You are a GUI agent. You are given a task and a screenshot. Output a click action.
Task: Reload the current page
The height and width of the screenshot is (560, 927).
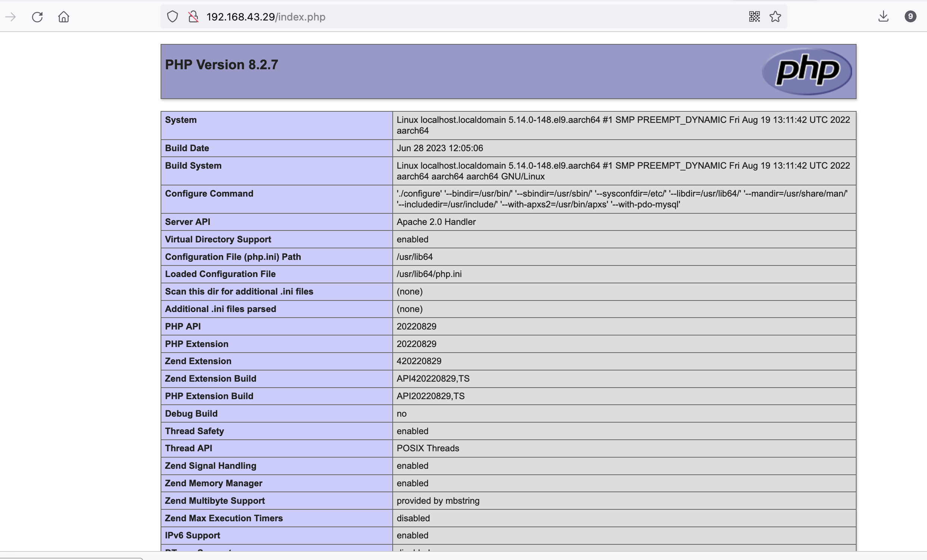pyautogui.click(x=37, y=17)
